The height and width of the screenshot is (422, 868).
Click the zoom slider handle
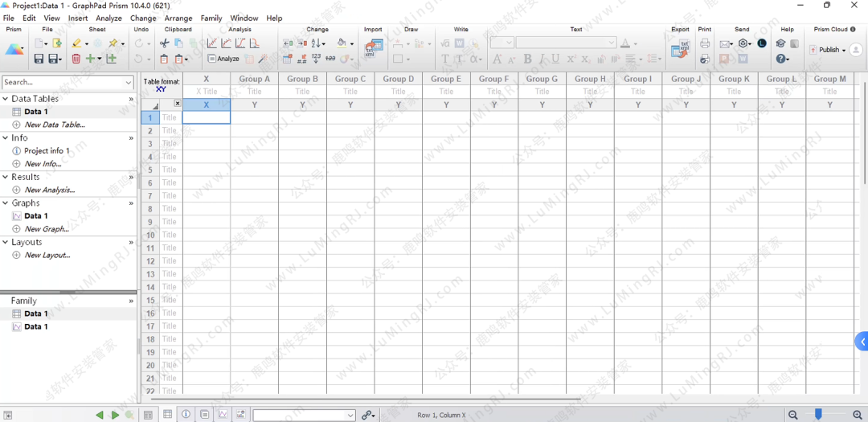tap(818, 415)
